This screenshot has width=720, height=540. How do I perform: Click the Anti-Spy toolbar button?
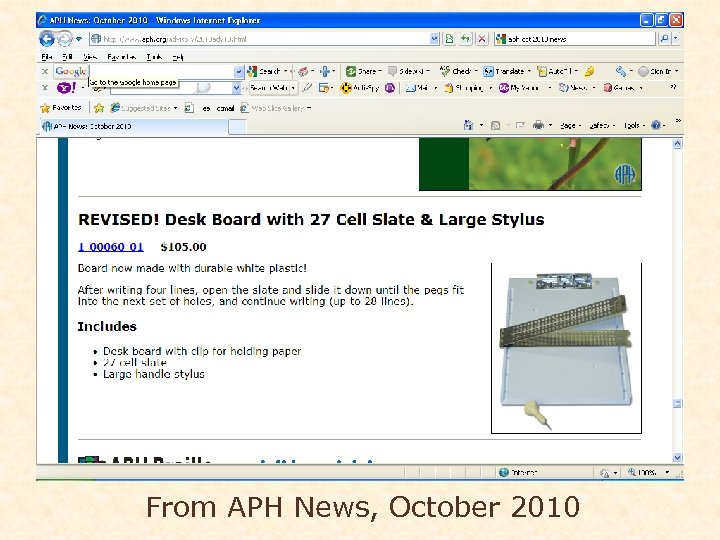360,87
